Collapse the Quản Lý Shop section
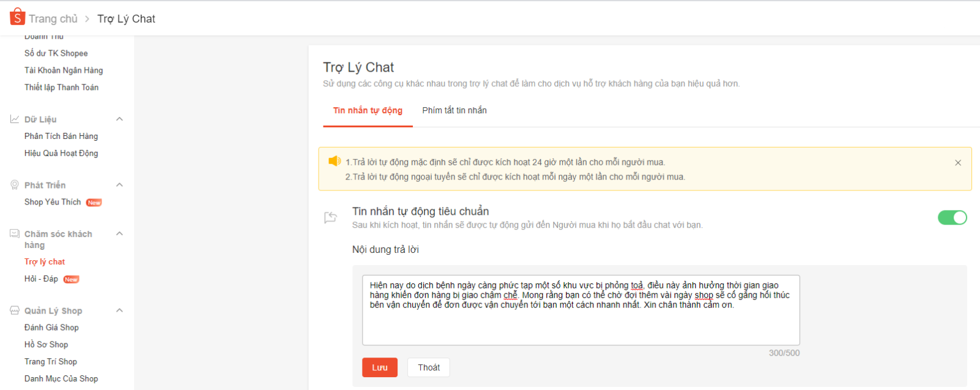The width and height of the screenshot is (980, 390). (x=119, y=310)
